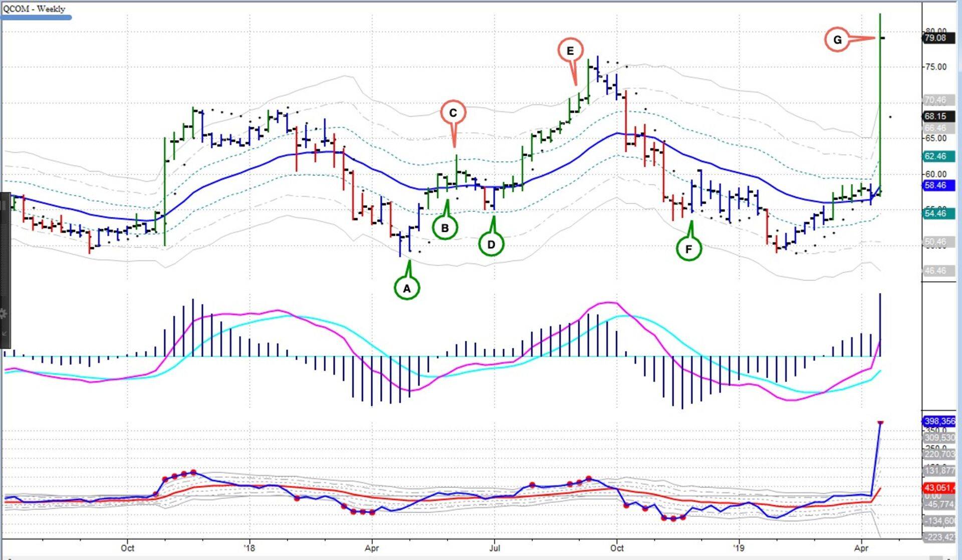Click the red 43,051 indicator value label
This screenshot has height=560, width=962.
pyautogui.click(x=939, y=487)
